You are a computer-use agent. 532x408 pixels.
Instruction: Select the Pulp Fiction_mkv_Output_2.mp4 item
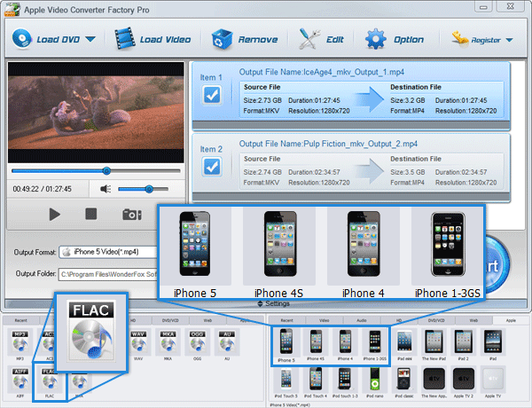pos(351,168)
